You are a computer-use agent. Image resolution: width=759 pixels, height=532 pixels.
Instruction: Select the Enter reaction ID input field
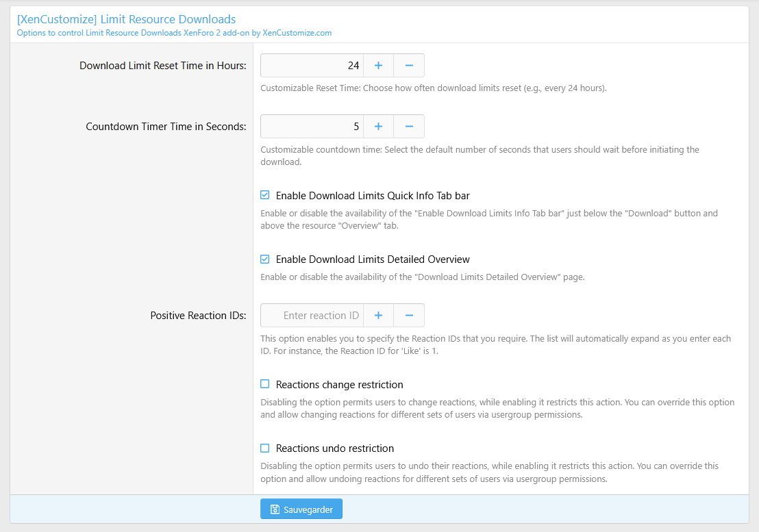point(312,316)
